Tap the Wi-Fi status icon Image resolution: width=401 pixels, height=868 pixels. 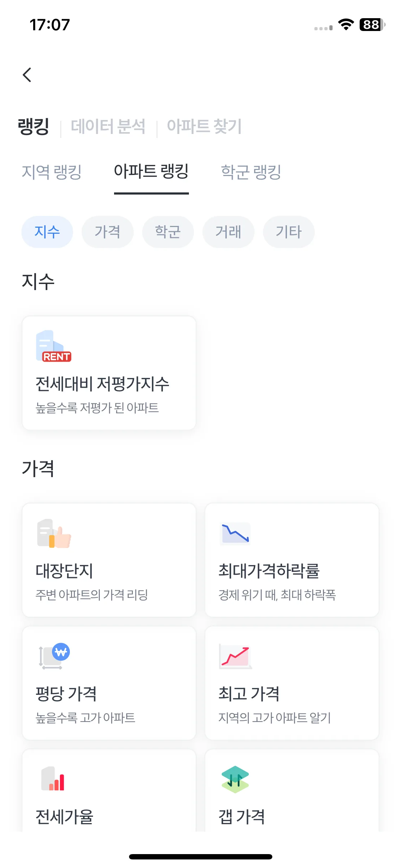coord(346,25)
